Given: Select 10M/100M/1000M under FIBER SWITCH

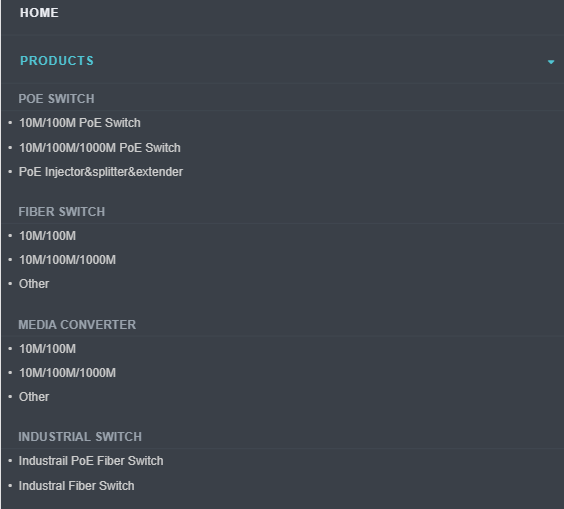Looking at the screenshot, I should [67, 260].
